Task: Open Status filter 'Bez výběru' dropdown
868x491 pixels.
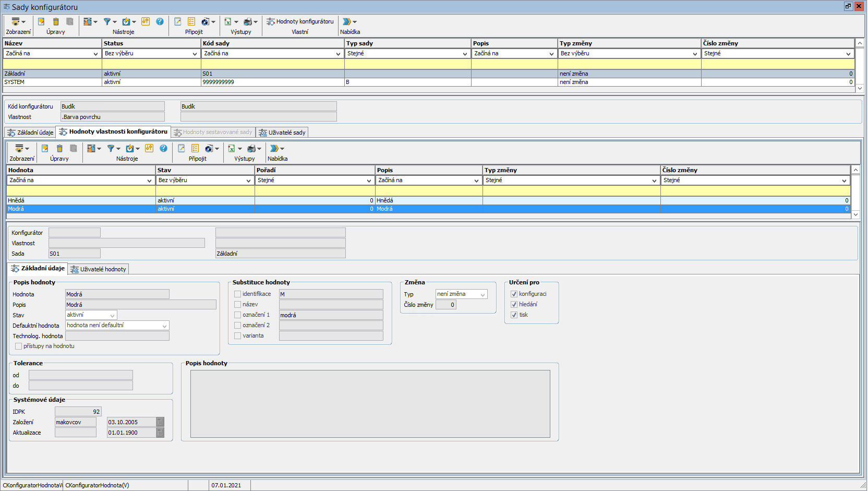Action: point(195,53)
